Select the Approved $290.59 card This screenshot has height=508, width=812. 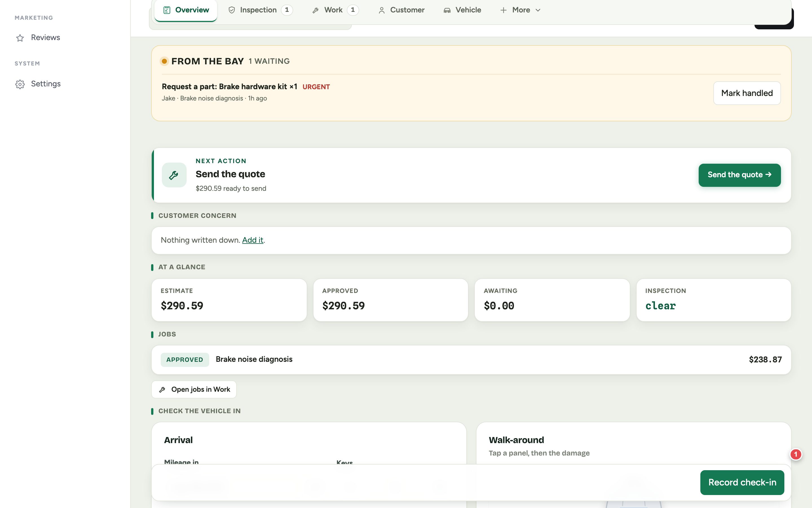[390, 300]
